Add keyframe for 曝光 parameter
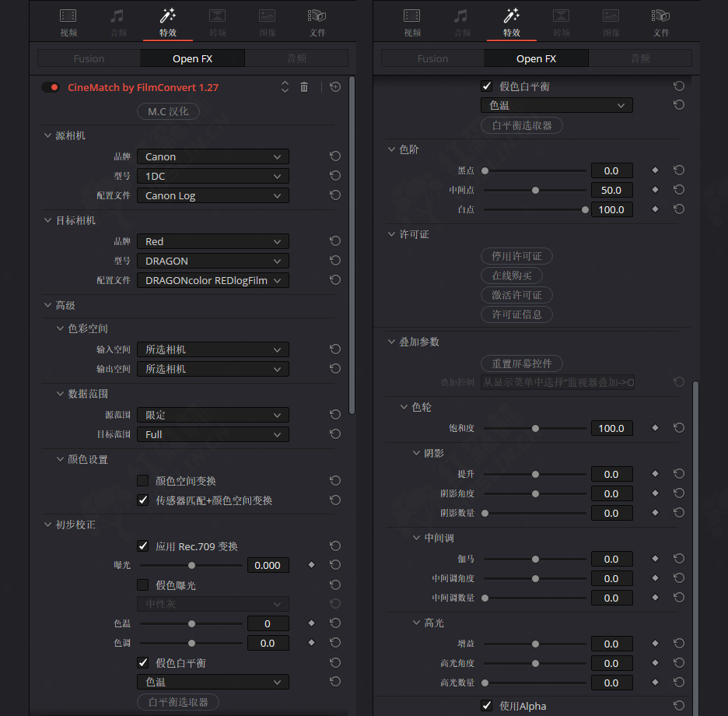The height and width of the screenshot is (716, 728). [312, 565]
